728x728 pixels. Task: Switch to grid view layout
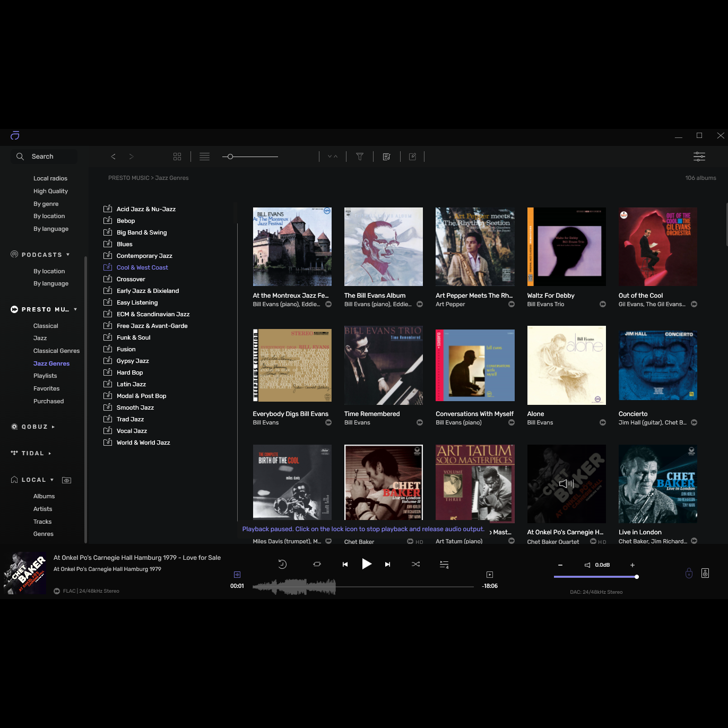pos(177,157)
